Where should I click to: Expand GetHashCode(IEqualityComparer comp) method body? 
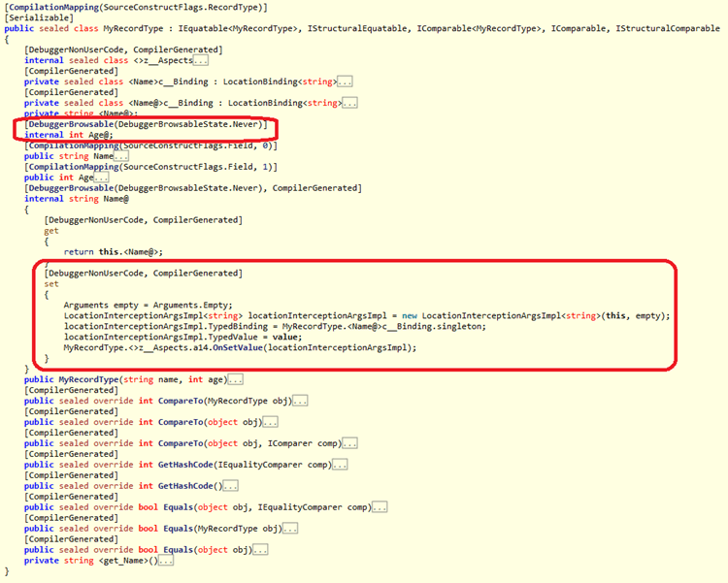pyautogui.click(x=338, y=465)
